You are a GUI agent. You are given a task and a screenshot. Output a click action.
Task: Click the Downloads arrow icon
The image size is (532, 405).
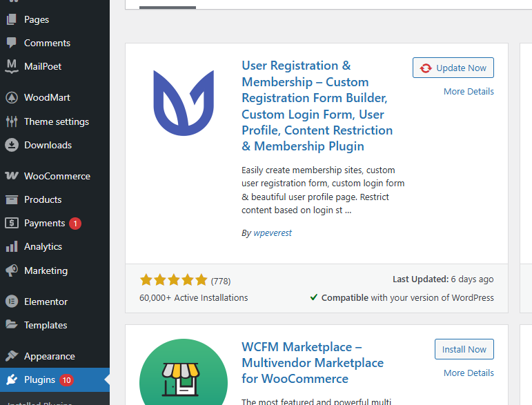point(11,145)
